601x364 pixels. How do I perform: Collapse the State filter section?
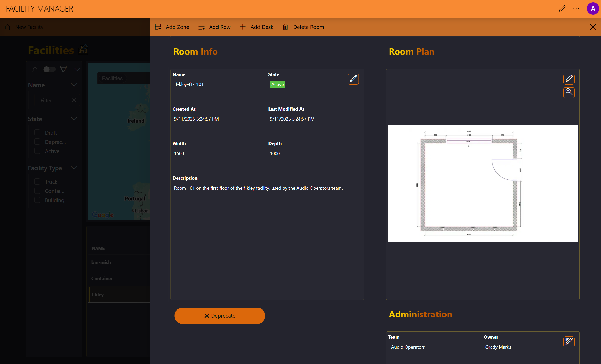click(74, 119)
